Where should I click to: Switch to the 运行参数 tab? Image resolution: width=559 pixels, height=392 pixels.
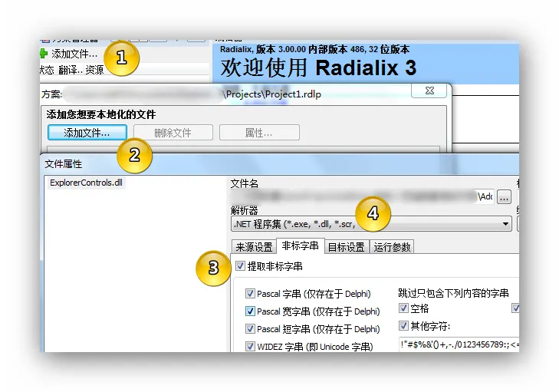392,247
